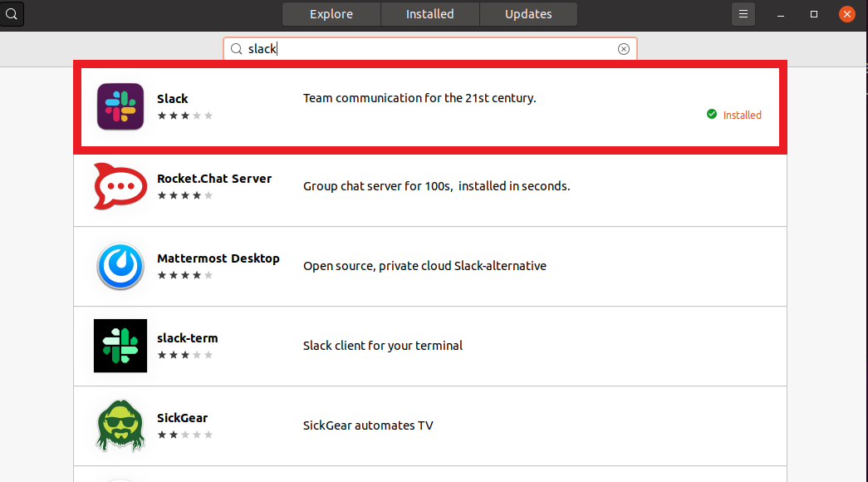868x482 pixels.
Task: Click 'SickGear automates TV' description
Action: click(x=368, y=425)
